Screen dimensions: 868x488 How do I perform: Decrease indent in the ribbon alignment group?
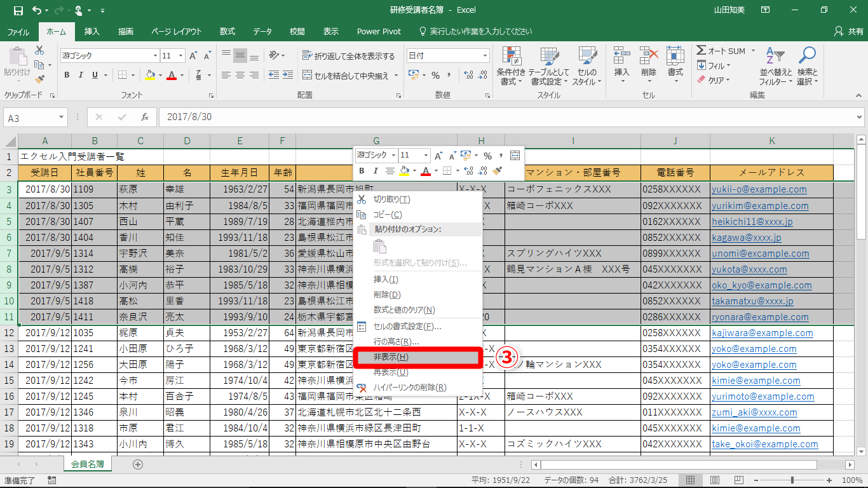[x=273, y=76]
